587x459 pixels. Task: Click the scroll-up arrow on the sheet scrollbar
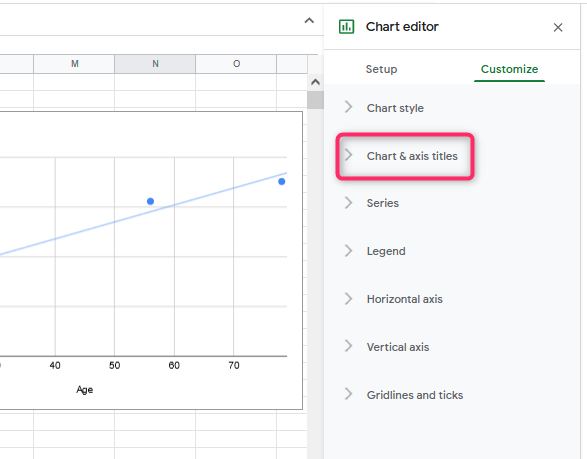click(315, 82)
